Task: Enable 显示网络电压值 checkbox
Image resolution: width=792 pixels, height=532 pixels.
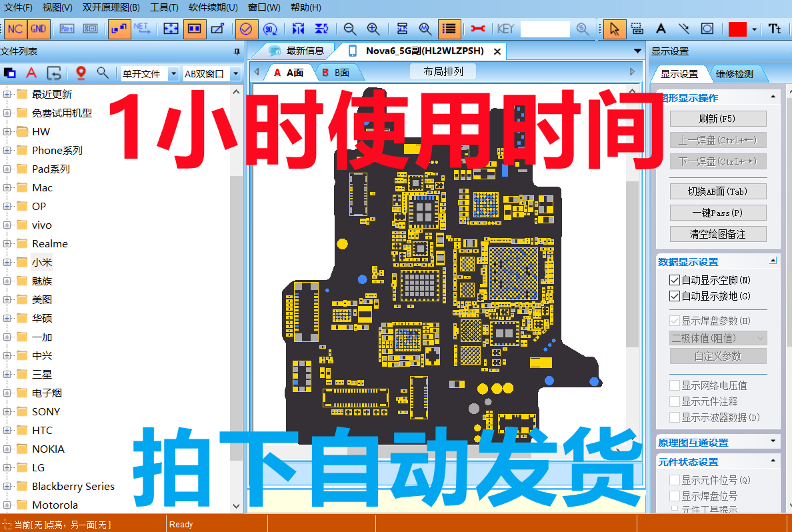Action: point(675,385)
